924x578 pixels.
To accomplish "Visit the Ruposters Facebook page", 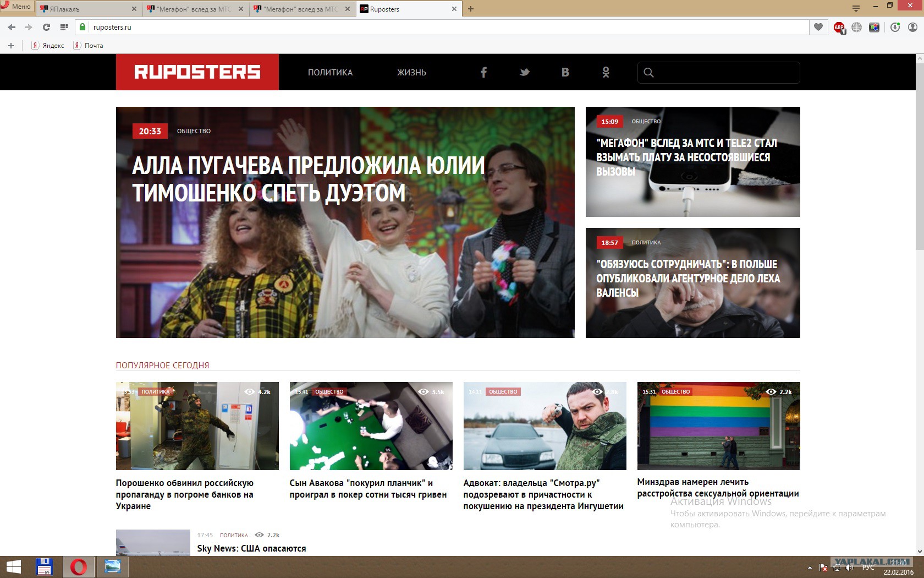I will click(x=483, y=72).
